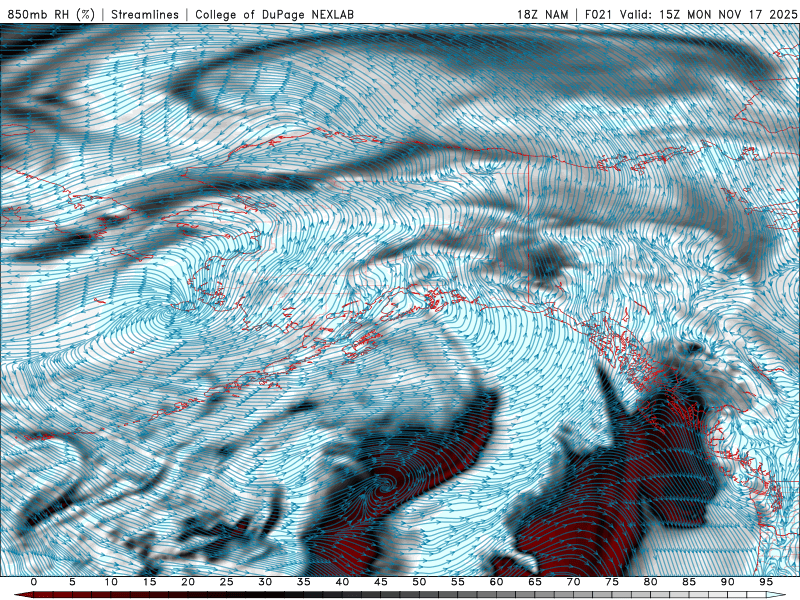Screen dimensions: 800x600
Task: Click the '40' humidity scale label
Action: click(342, 582)
